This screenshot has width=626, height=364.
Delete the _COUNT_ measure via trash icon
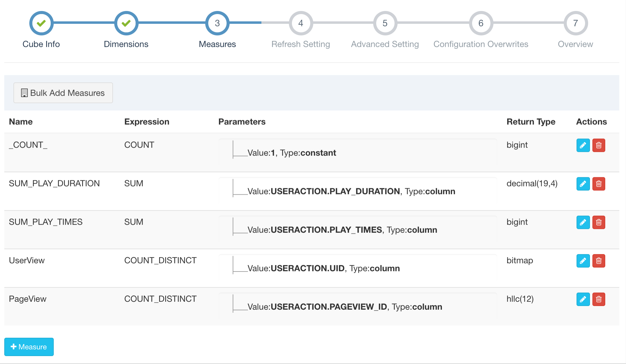(599, 145)
